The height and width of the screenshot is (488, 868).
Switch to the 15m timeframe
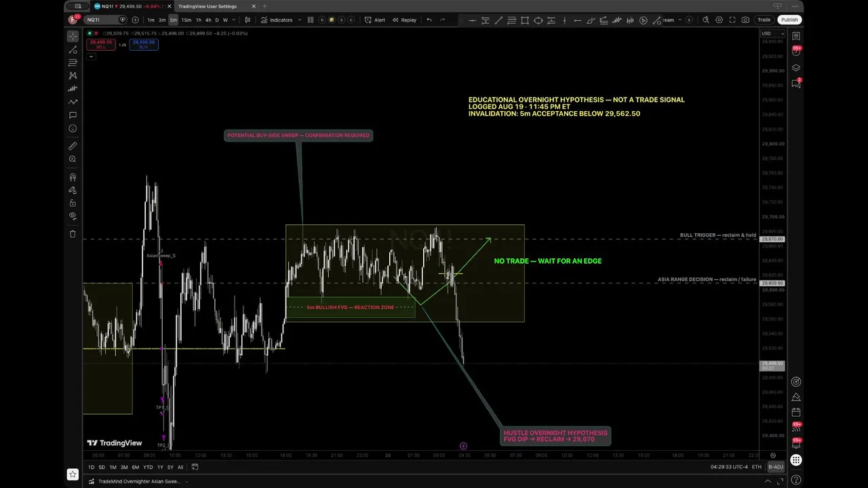[x=186, y=20]
